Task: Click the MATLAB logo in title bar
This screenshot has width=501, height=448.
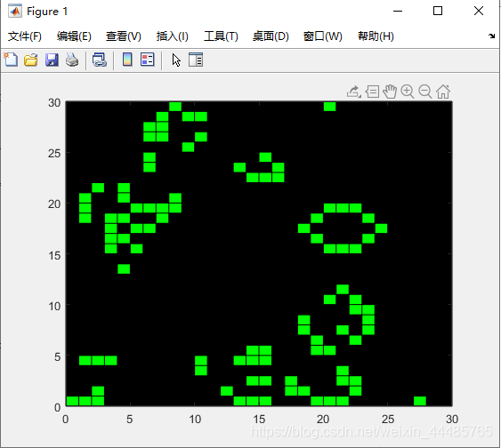Action: click(x=15, y=12)
